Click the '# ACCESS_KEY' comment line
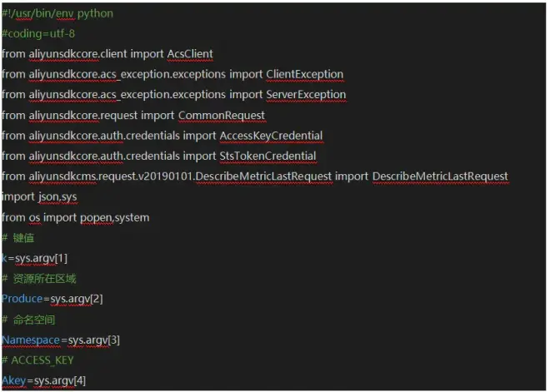The height and width of the screenshot is (392, 550). (x=37, y=360)
